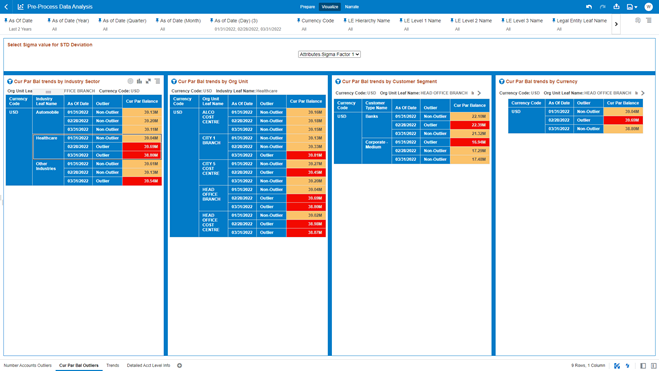Toggle the right panel layout icon
The image size is (659, 371).
pyautogui.click(x=654, y=366)
